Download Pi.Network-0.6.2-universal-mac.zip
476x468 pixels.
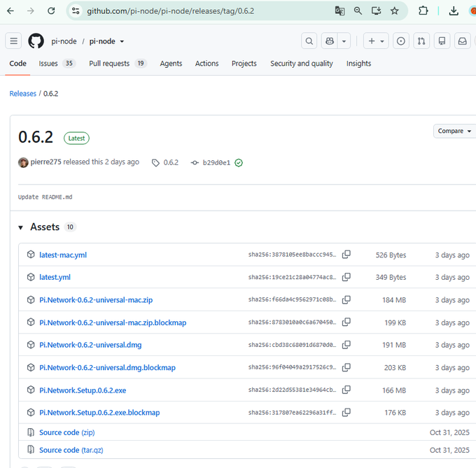click(x=96, y=300)
